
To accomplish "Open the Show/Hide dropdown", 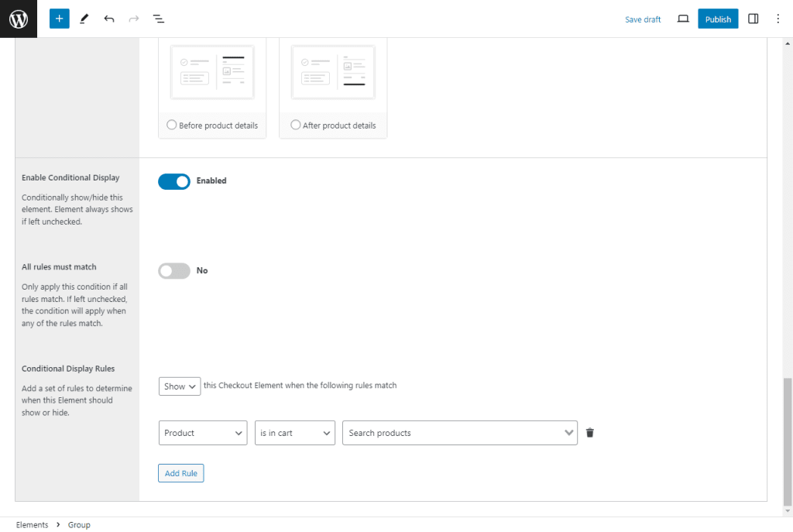I will (180, 386).
